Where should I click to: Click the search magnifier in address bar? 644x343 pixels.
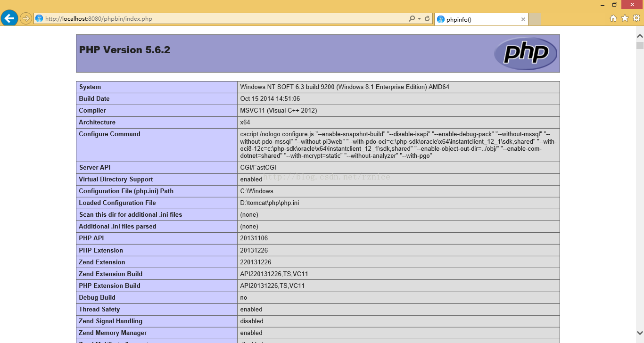pos(412,19)
